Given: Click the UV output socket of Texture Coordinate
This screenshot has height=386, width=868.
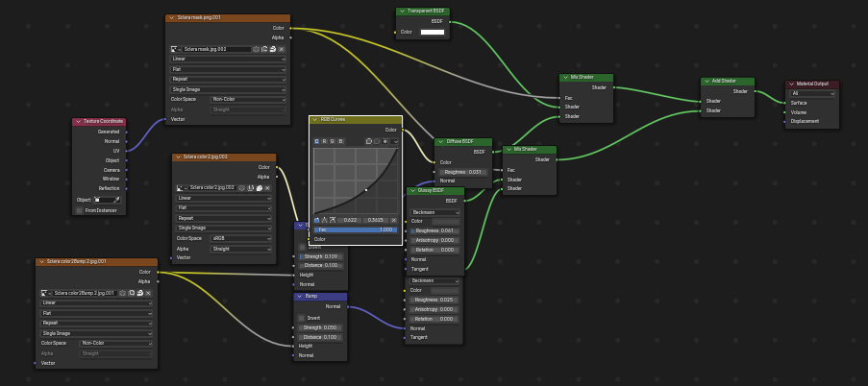Looking at the screenshot, I should click(x=127, y=151).
